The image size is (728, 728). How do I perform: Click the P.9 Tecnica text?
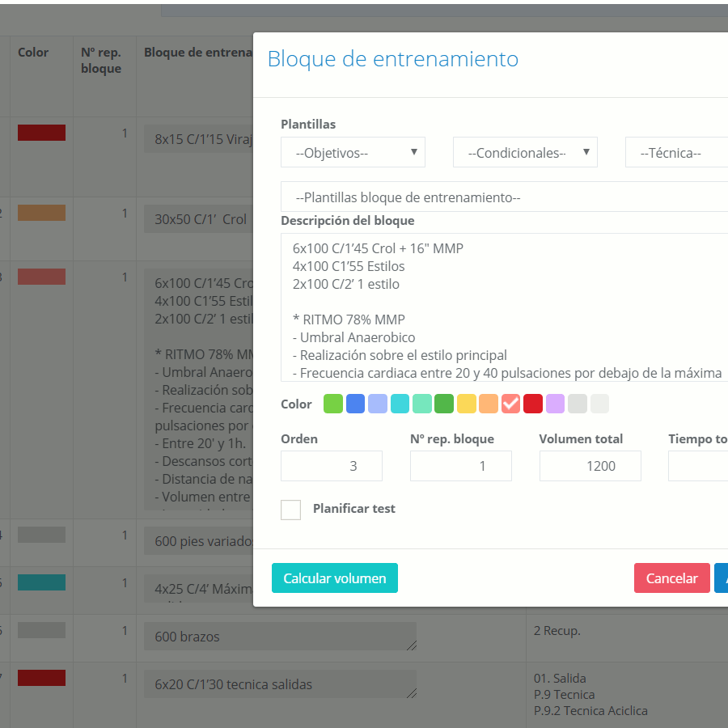[x=564, y=695]
